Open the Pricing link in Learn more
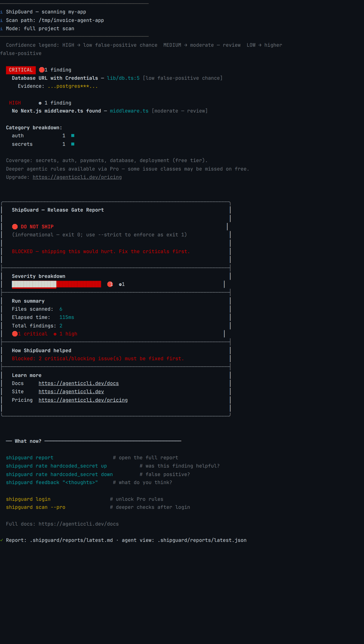This screenshot has height=644, width=364. click(83, 400)
